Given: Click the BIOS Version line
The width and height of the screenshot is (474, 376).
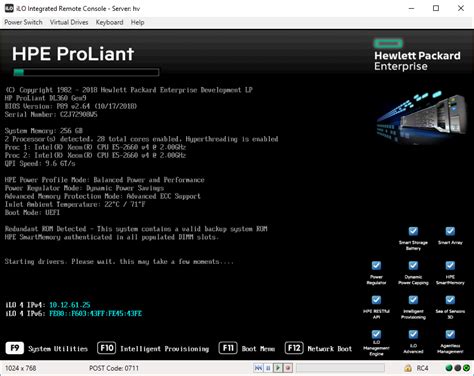Looking at the screenshot, I should click(71, 106).
